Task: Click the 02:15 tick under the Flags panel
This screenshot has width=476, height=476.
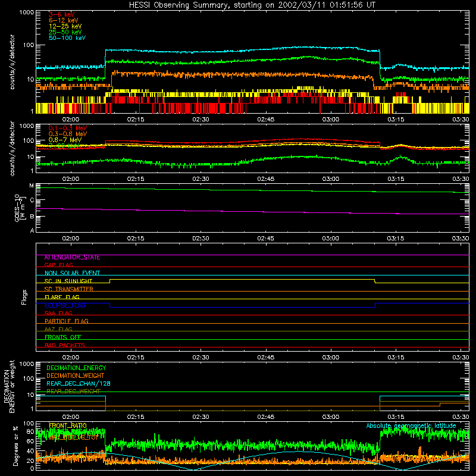Action: click(136, 358)
